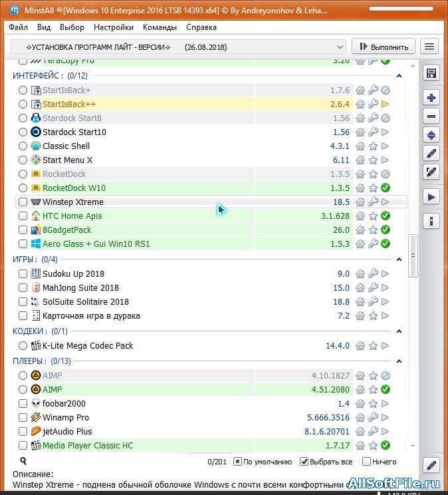The width and height of the screenshot is (448, 495).
Task: Open the Файл menu
Action: [19, 27]
